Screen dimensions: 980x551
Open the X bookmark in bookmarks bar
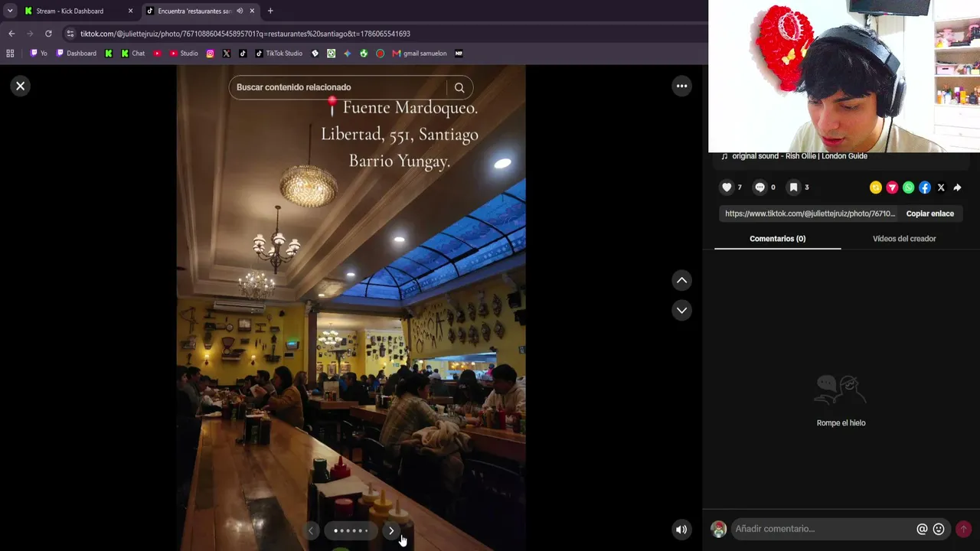tap(227, 54)
